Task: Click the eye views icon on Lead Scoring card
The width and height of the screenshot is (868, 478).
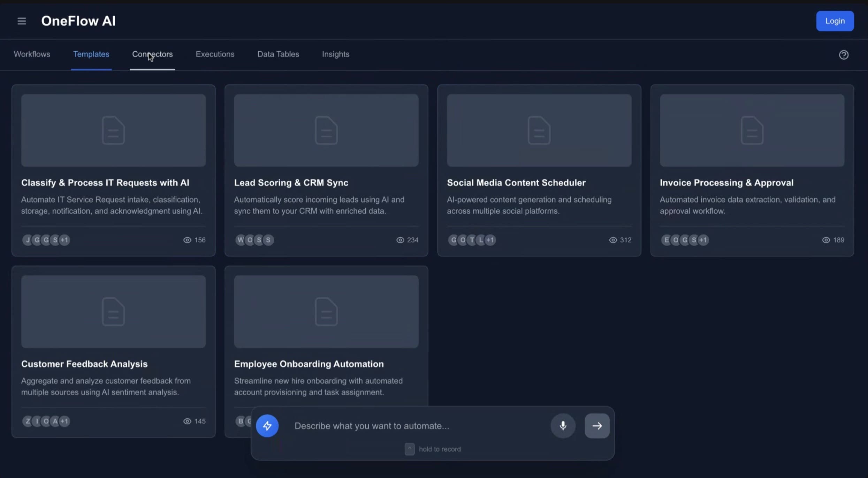Action: pyautogui.click(x=400, y=240)
